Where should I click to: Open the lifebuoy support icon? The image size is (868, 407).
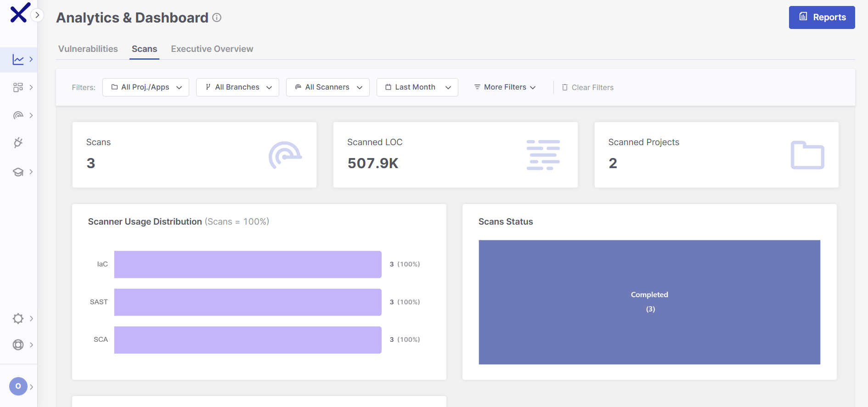pyautogui.click(x=18, y=345)
